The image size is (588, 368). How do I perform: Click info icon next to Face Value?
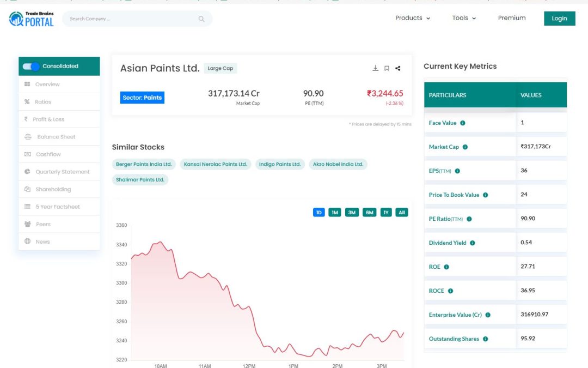(463, 123)
